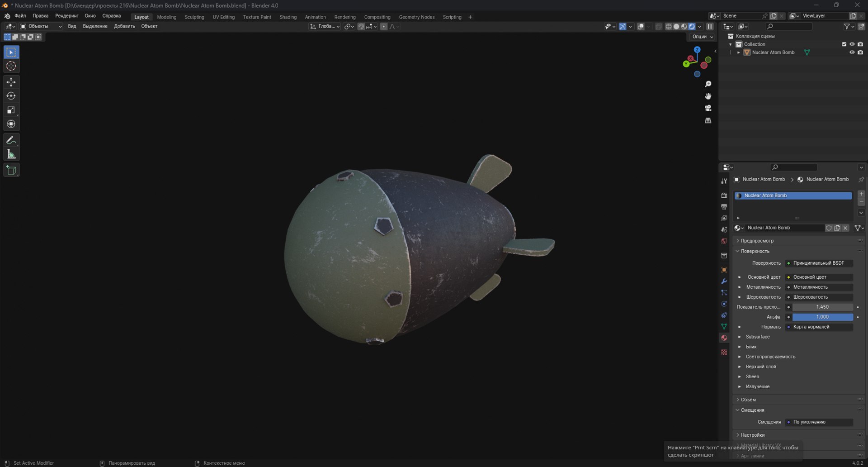Open the Объекты mode dropdown
868x467 pixels.
coord(41,27)
